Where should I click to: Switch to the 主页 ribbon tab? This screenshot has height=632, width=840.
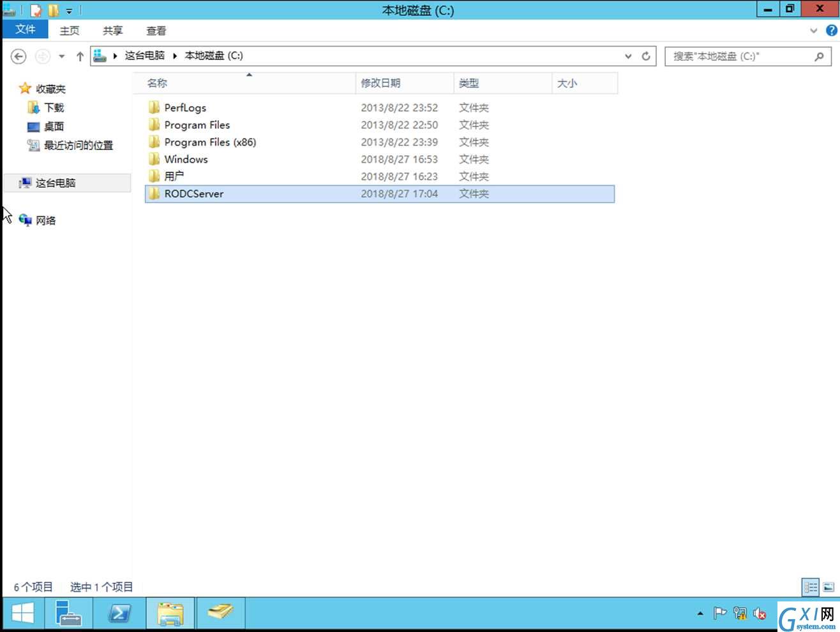[x=69, y=31]
